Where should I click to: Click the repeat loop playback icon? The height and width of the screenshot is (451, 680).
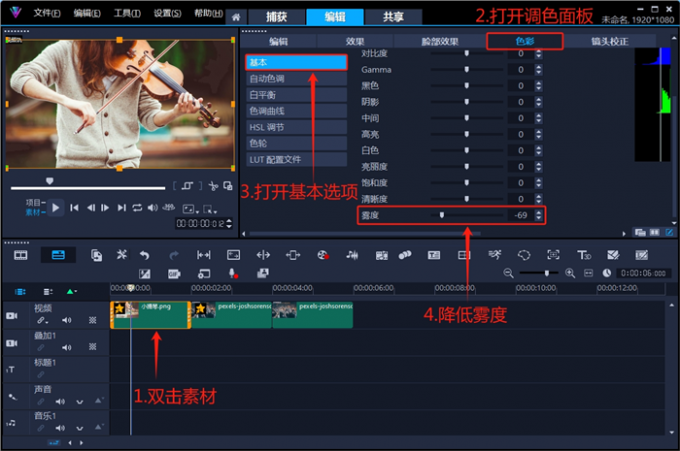pyautogui.click(x=137, y=207)
